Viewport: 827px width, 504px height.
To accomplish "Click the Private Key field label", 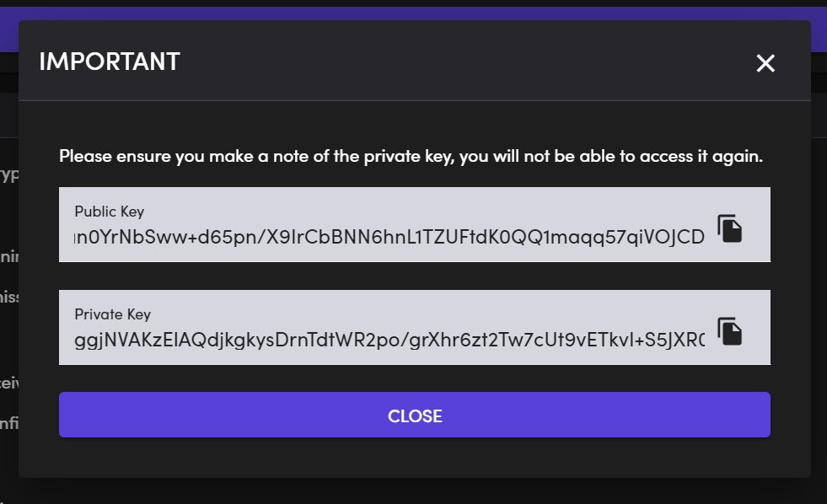I will [112, 314].
